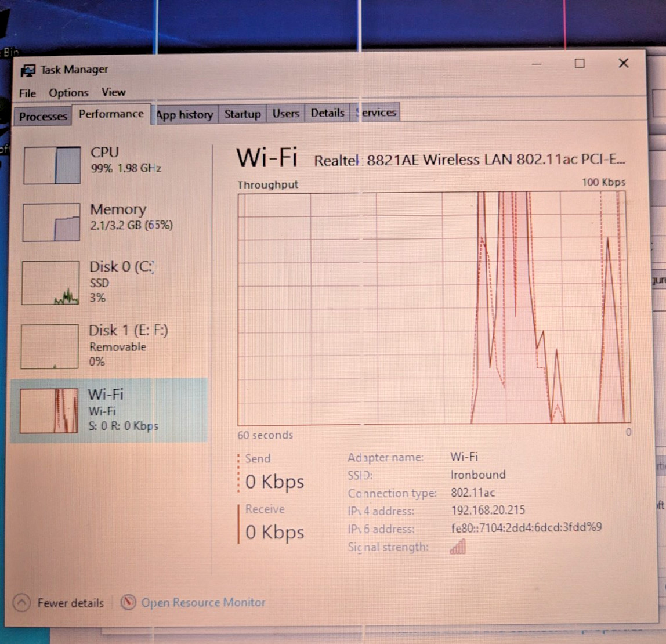
Task: Click the CPU mini graph thumbnail
Action: pyautogui.click(x=52, y=165)
